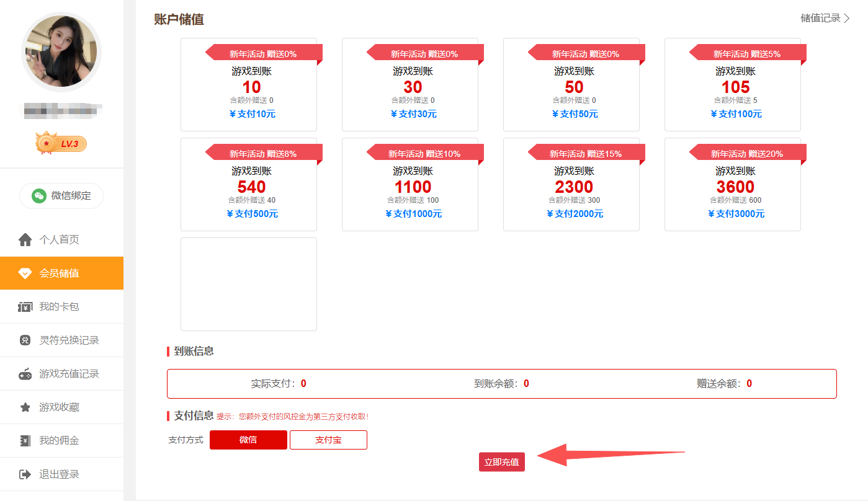Click the LV.3 level badge

point(61,144)
